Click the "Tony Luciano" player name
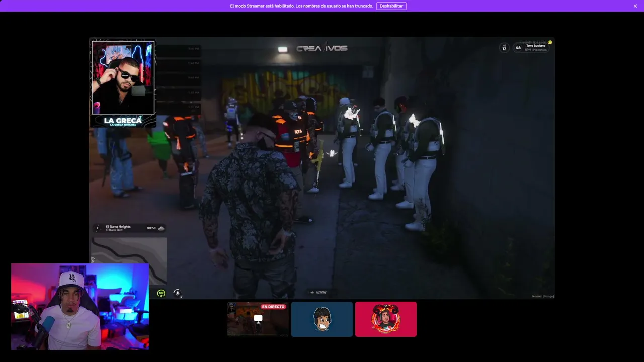644x362 pixels. (536, 46)
